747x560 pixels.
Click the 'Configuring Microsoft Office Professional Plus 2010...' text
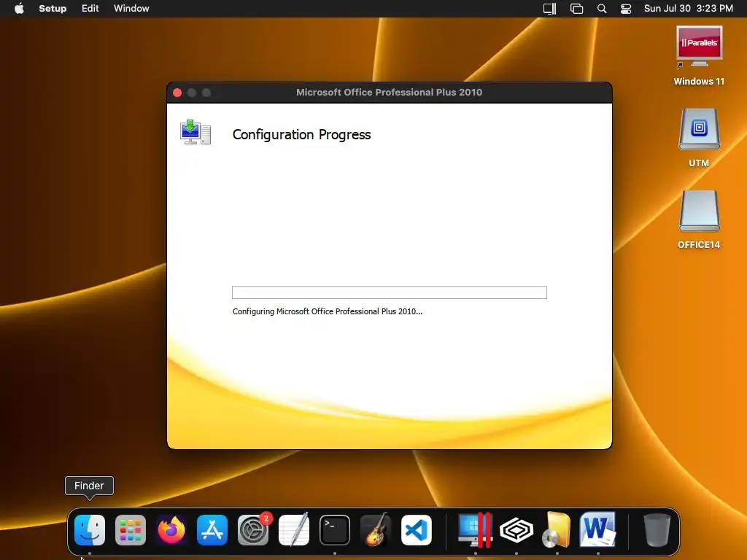point(328,311)
